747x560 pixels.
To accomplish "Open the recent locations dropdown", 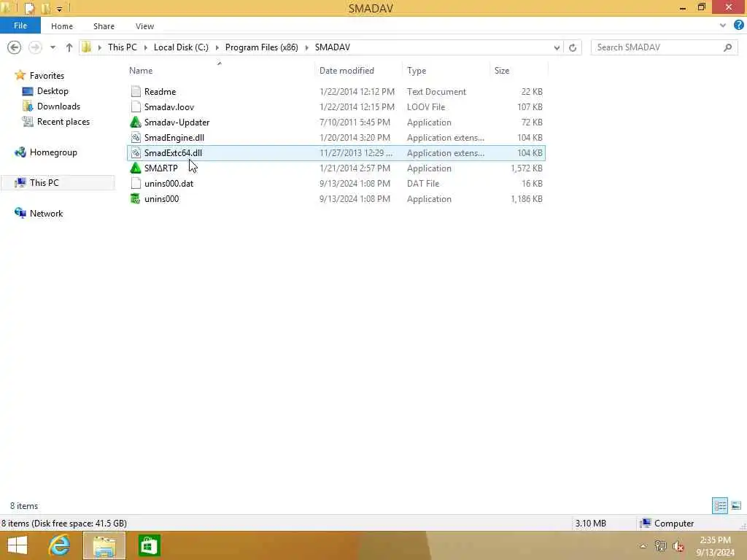I will [53, 47].
